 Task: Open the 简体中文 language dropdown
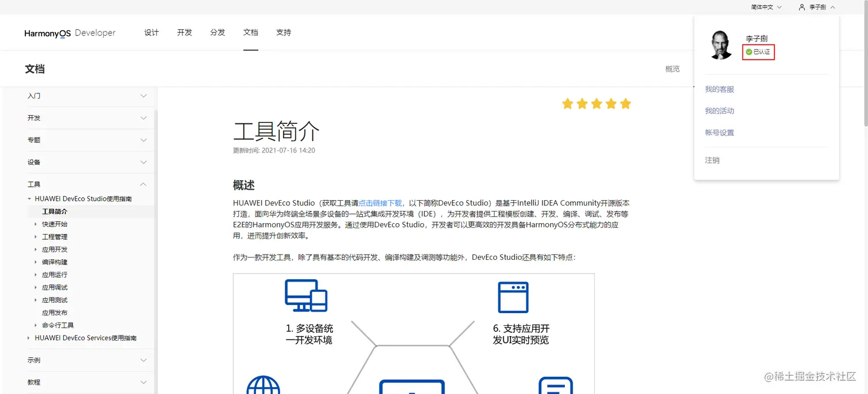tap(766, 7)
